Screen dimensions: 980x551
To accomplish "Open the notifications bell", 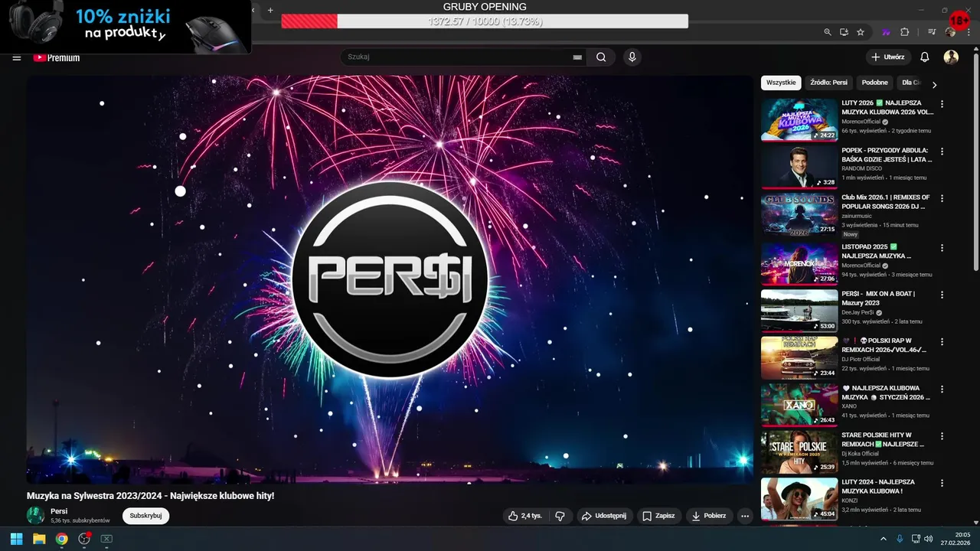I will (924, 57).
